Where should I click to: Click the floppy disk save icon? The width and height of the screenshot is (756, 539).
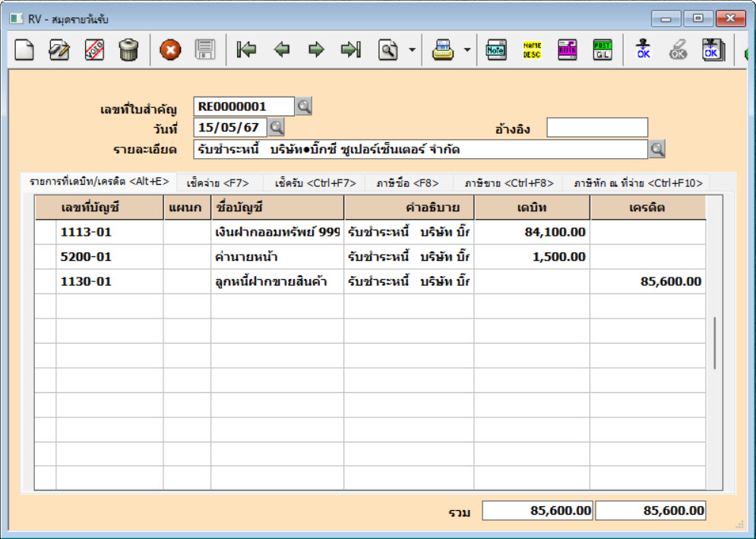(x=205, y=49)
